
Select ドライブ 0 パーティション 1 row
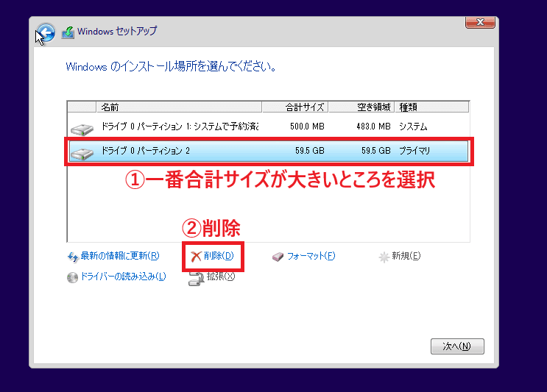pyautogui.click(x=268, y=126)
